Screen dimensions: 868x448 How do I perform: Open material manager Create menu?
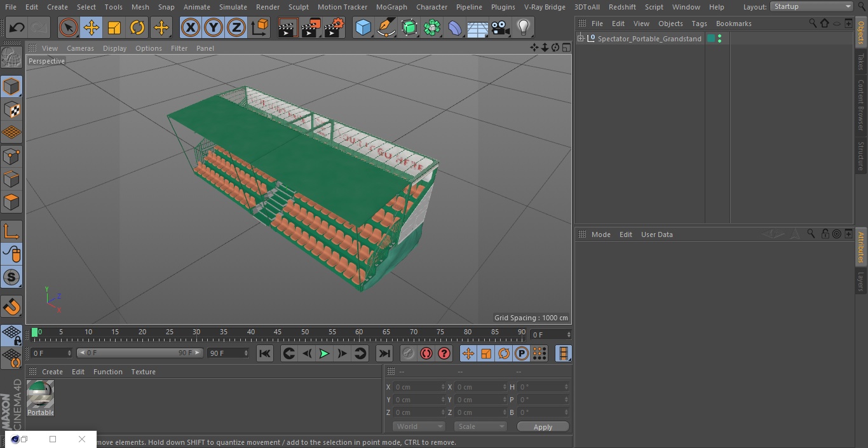pos(52,372)
